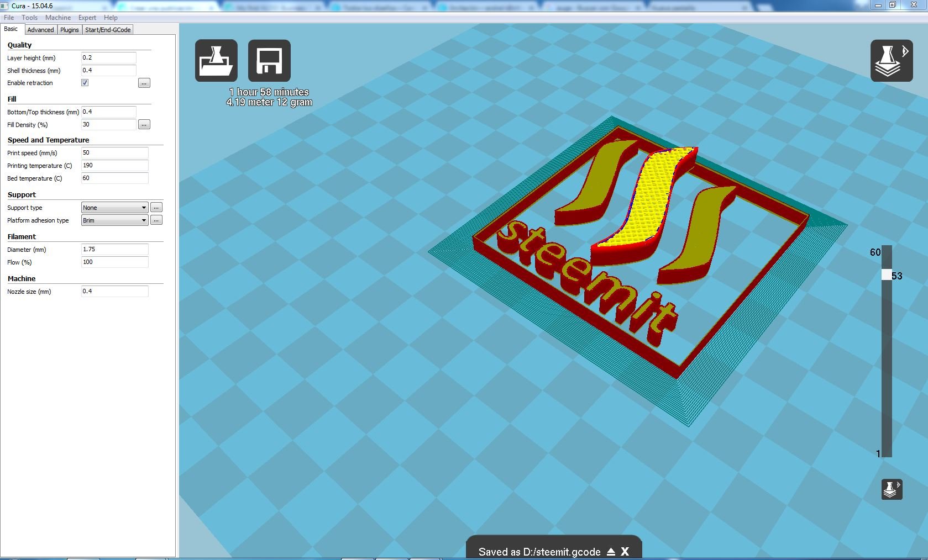Switch to the Advanced tab
This screenshot has height=560, width=928.
pyautogui.click(x=41, y=30)
